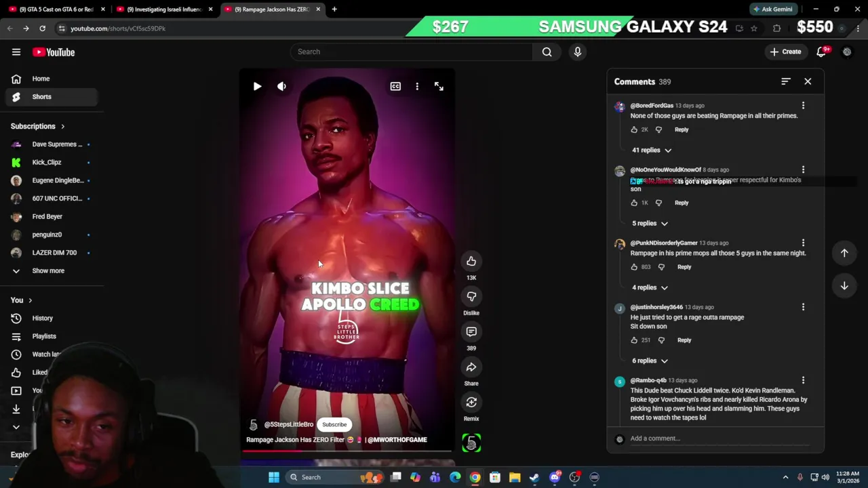Screen dimensions: 868x488
Task: Seek on the Short's red progress bar
Action: tap(347, 450)
